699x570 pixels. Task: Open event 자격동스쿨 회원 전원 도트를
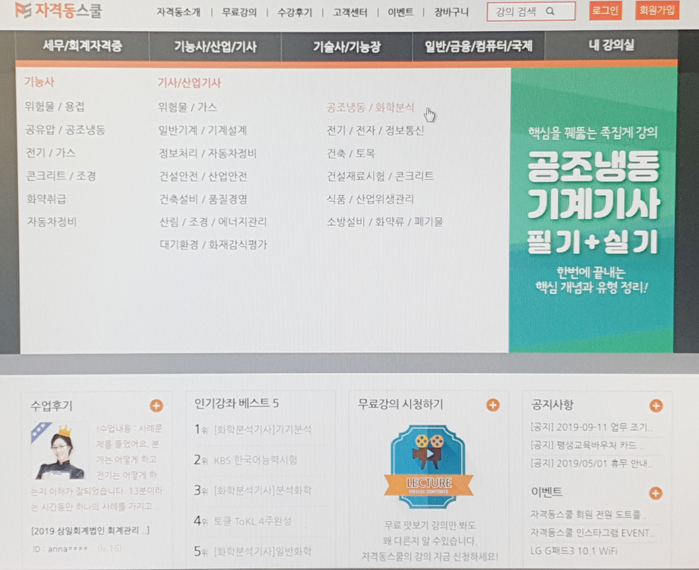pos(586,515)
